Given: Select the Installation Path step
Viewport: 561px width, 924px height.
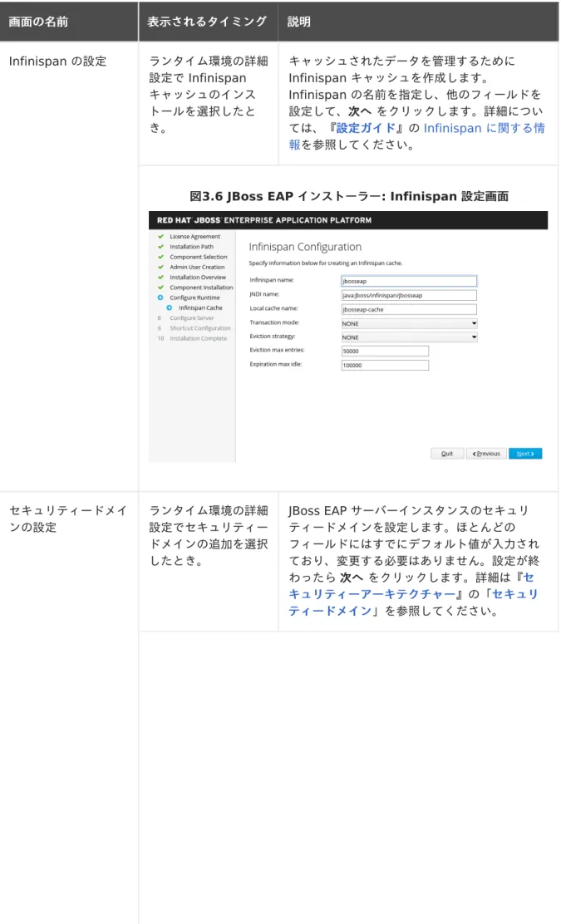Looking at the screenshot, I should click(x=191, y=247).
